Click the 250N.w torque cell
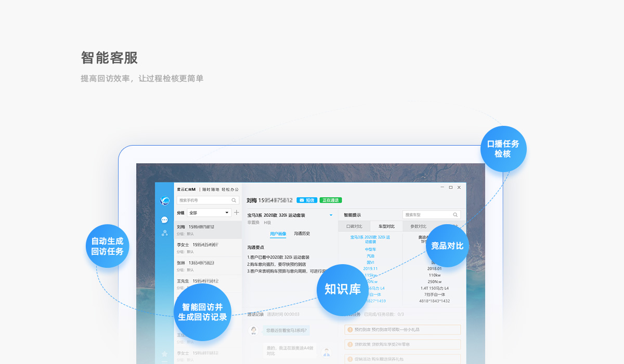The width and height of the screenshot is (624, 364). click(x=435, y=281)
